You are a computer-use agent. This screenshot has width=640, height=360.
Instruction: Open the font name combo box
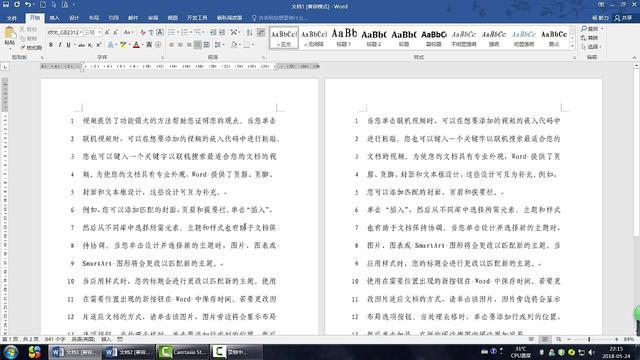(64, 32)
